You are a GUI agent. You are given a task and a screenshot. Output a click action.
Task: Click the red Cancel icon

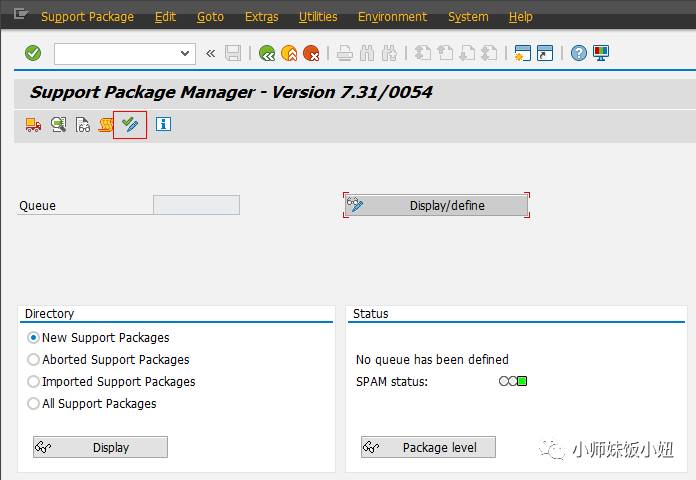pos(311,53)
